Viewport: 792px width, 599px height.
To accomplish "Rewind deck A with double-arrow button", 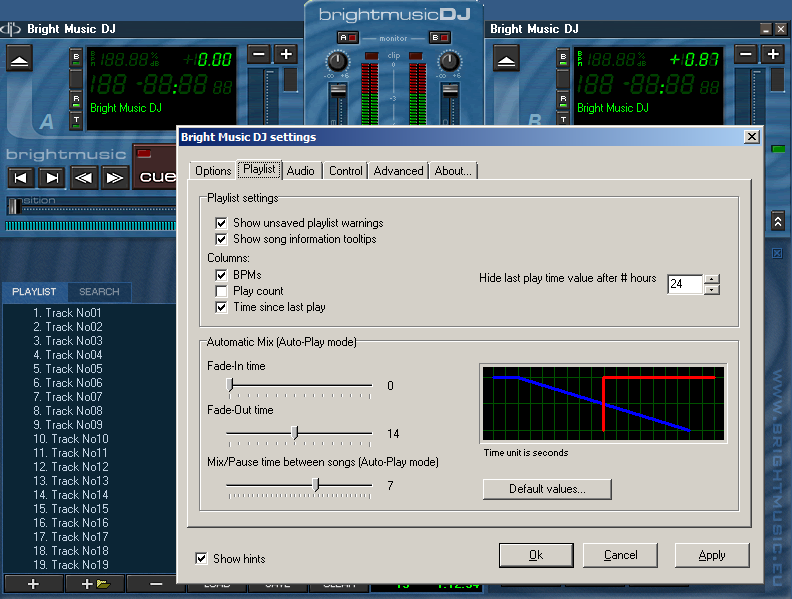I will (x=83, y=178).
